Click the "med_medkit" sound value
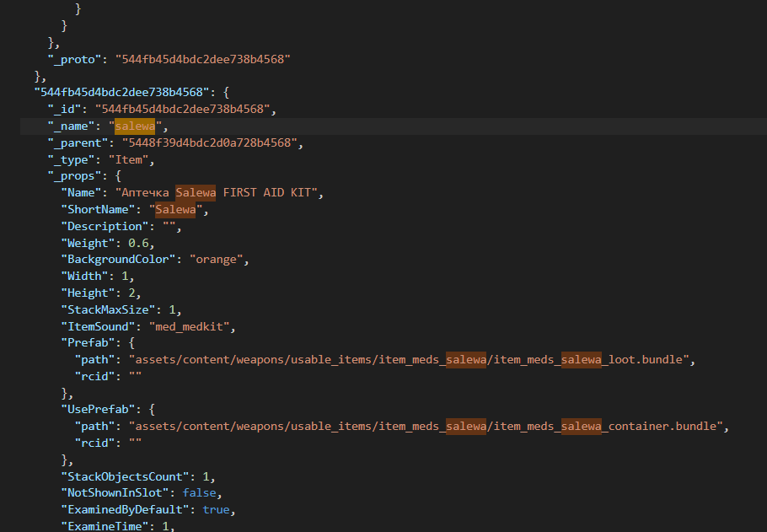This screenshot has height=532, width=767. pyautogui.click(x=190, y=326)
